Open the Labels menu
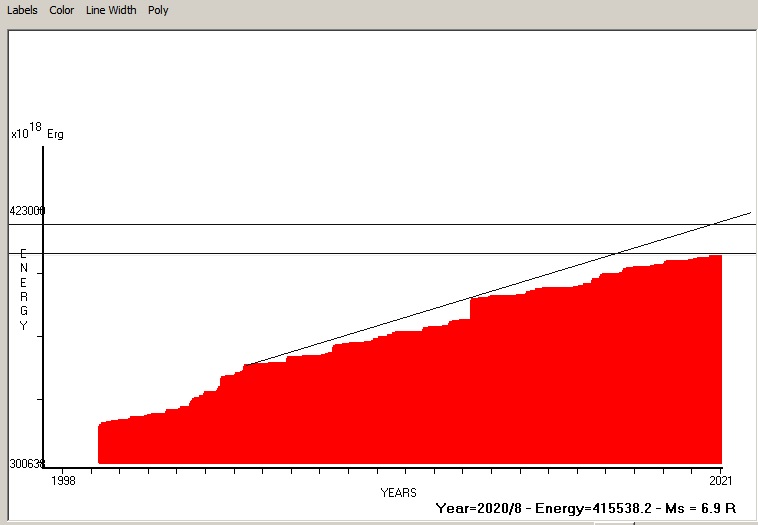758x525 pixels. 22,10
